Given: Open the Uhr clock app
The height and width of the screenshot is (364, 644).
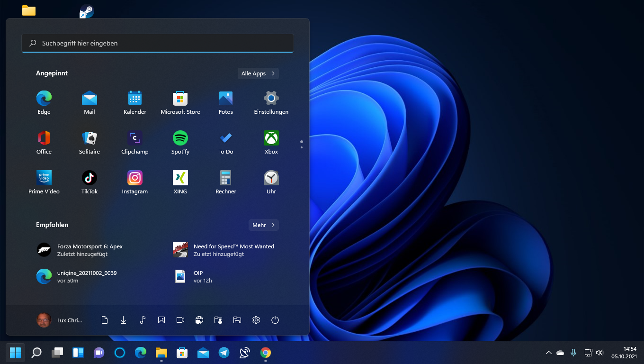Looking at the screenshot, I should (271, 182).
